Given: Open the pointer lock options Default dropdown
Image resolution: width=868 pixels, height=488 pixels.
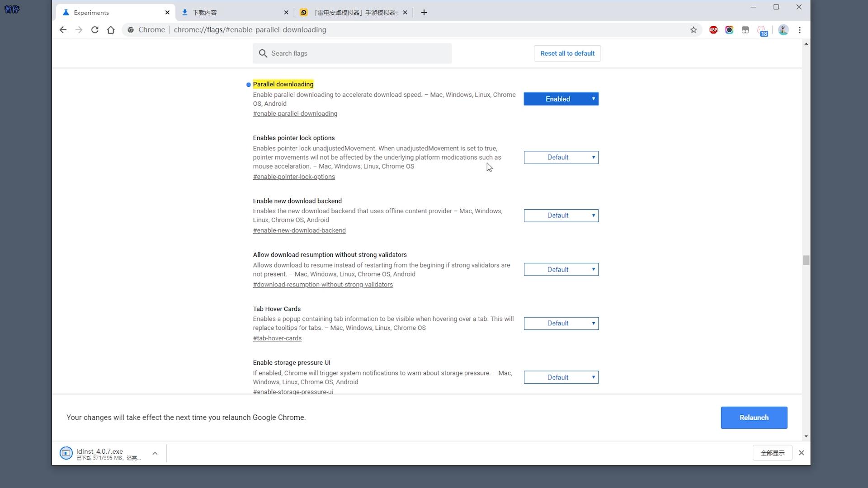Looking at the screenshot, I should point(561,157).
